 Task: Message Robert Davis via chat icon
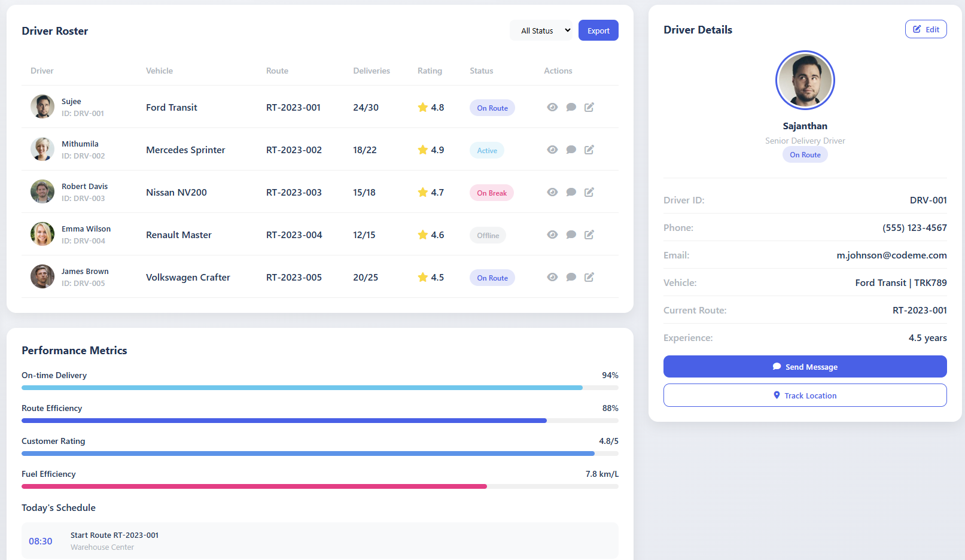(x=571, y=192)
